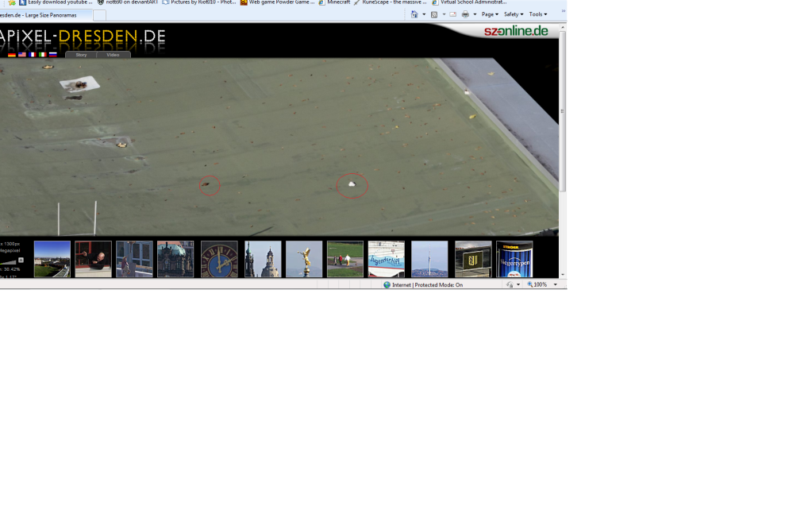Expand the Print options dropdown arrow
Viewport: 812px width, 529px height.
[x=475, y=14]
